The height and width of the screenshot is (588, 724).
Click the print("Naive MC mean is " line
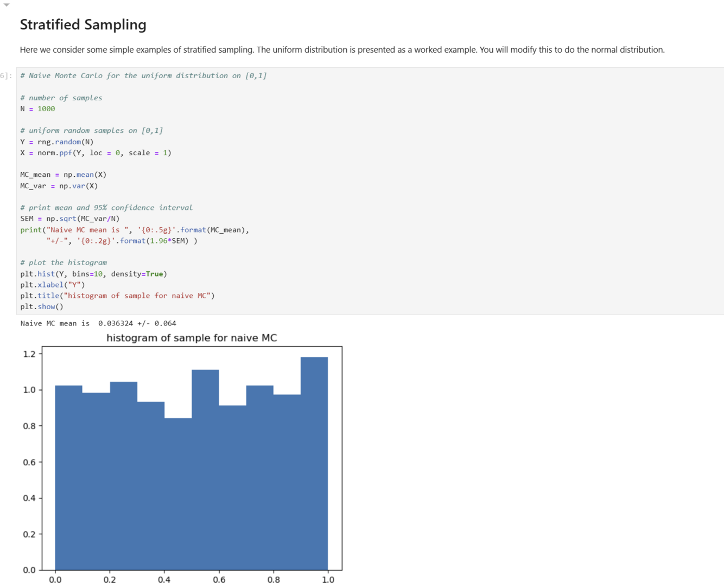(135, 230)
